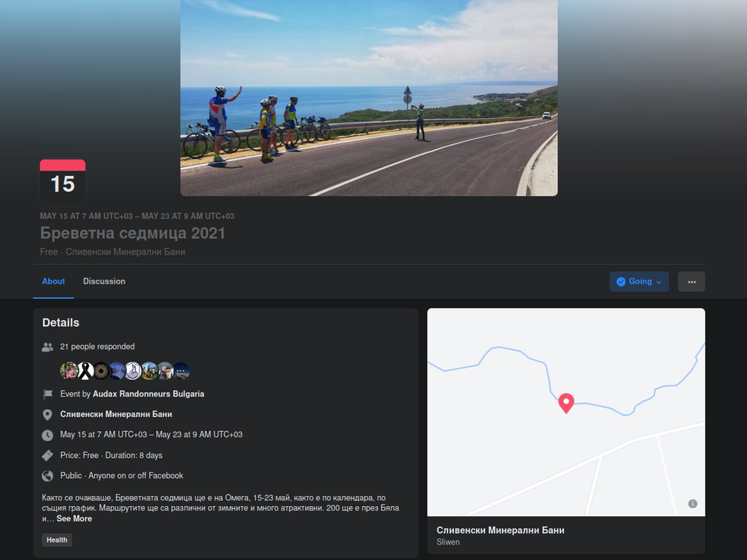Open the Going response dropdown

639,281
